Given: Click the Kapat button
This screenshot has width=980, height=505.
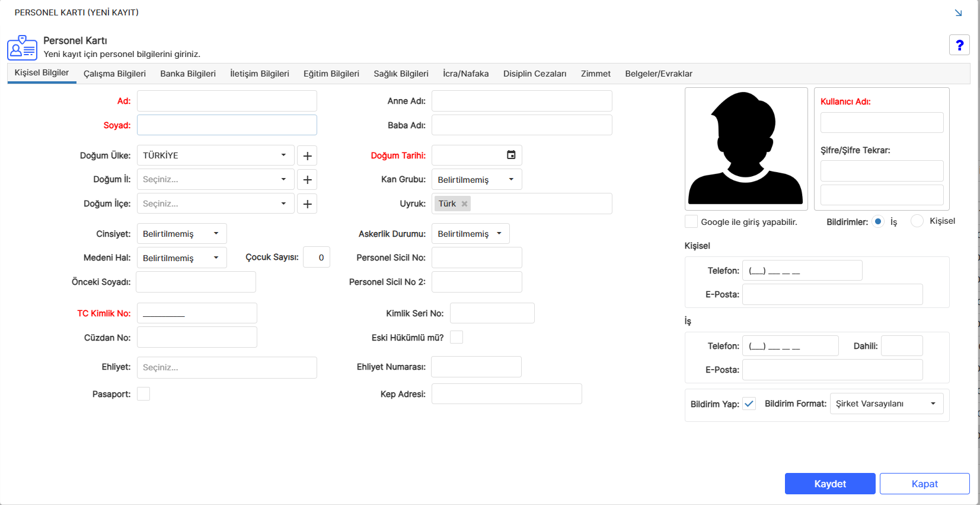Looking at the screenshot, I should click(925, 484).
